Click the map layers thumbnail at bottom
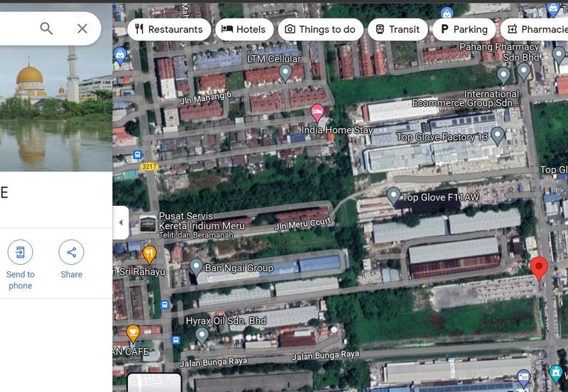Image resolution: width=568 pixels, height=392 pixels. coord(154,383)
